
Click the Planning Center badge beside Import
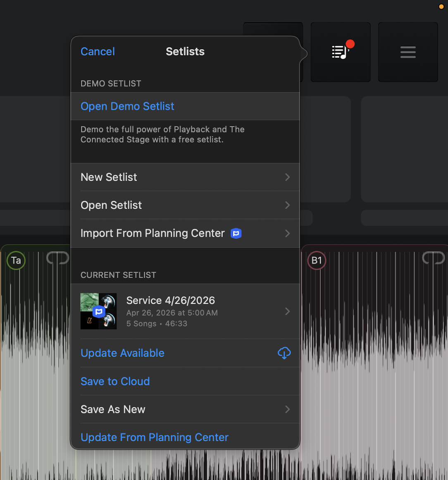pos(236,233)
